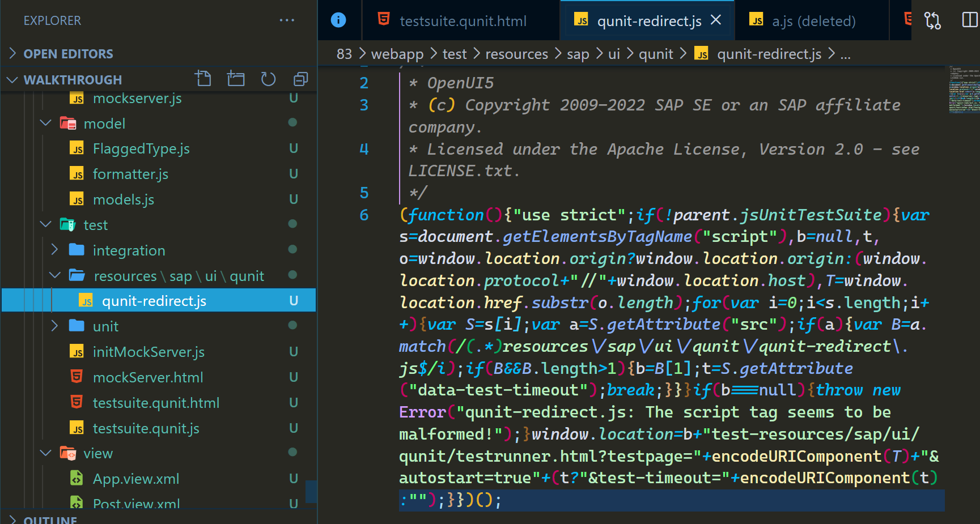Click the code minimap preview
The width and height of the screenshot is (980, 524).
point(964,90)
